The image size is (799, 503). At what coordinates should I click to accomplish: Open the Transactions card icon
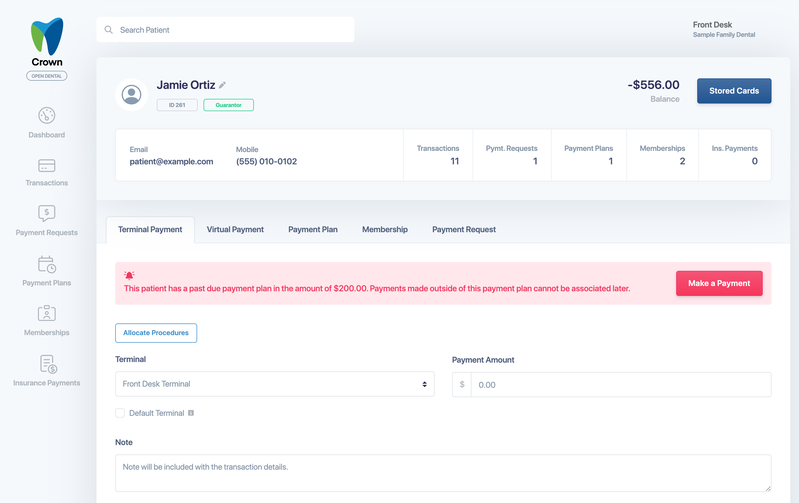click(x=46, y=166)
